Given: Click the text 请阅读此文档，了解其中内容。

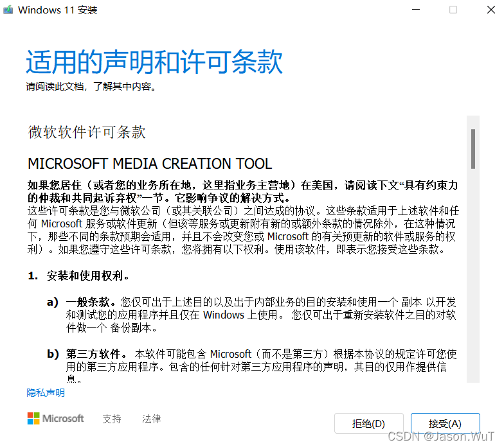Looking at the screenshot, I should 91,86.
